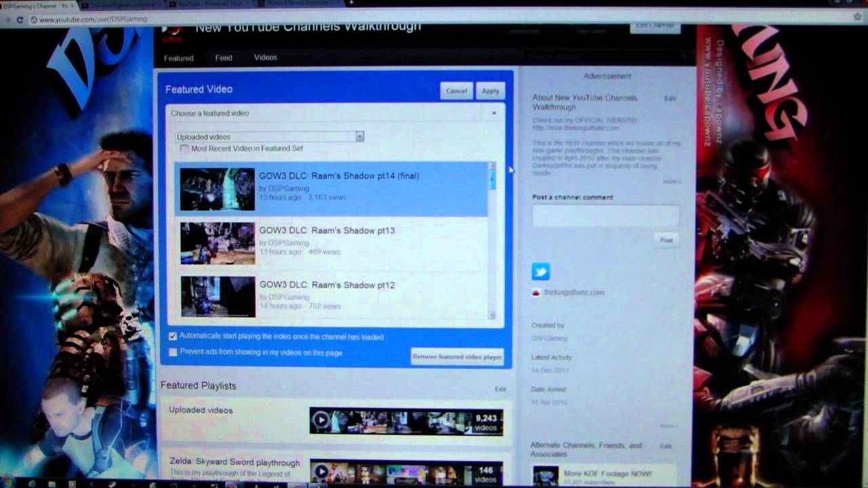The image size is (868, 488).
Task: Bookmark page with the star icon
Action: tap(856, 17)
